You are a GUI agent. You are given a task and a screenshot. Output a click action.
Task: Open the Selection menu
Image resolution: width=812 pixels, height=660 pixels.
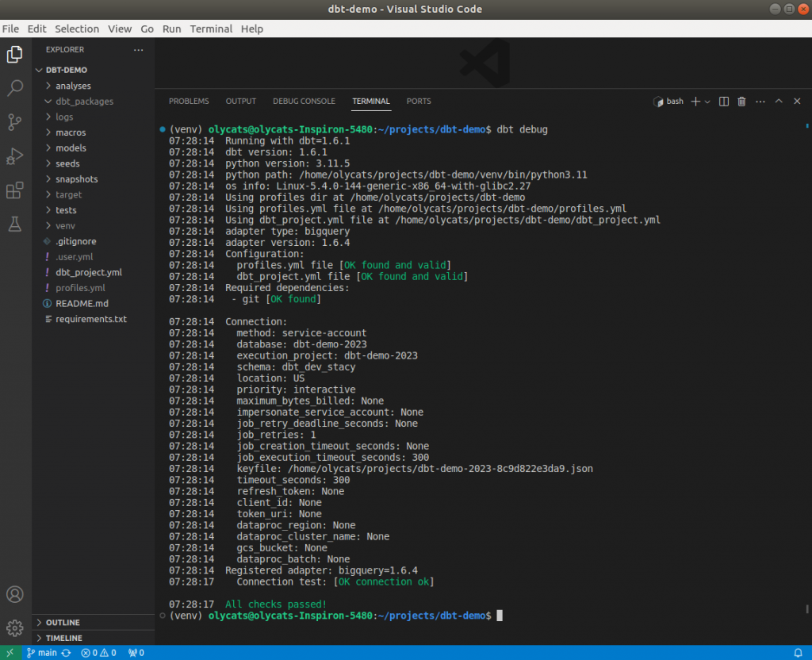pos(77,29)
